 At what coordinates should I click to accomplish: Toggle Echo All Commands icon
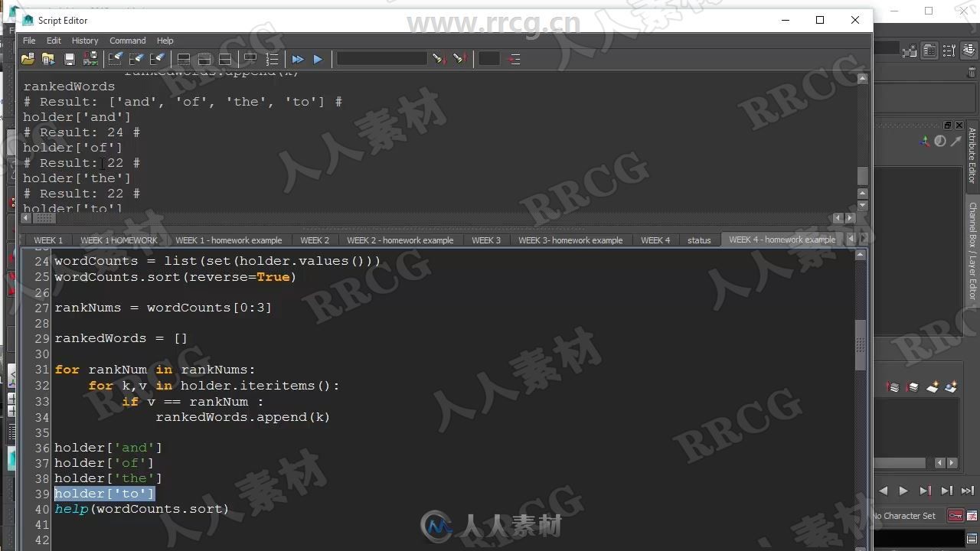point(250,58)
